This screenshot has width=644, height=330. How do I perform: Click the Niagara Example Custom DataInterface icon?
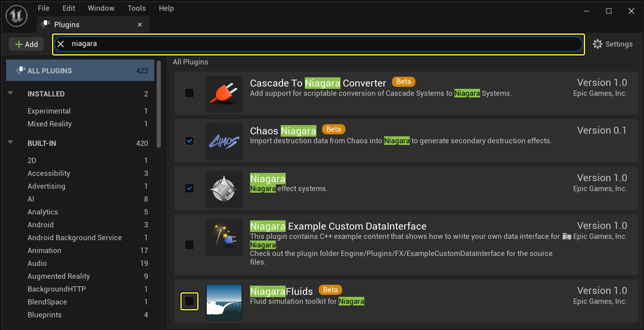point(224,237)
